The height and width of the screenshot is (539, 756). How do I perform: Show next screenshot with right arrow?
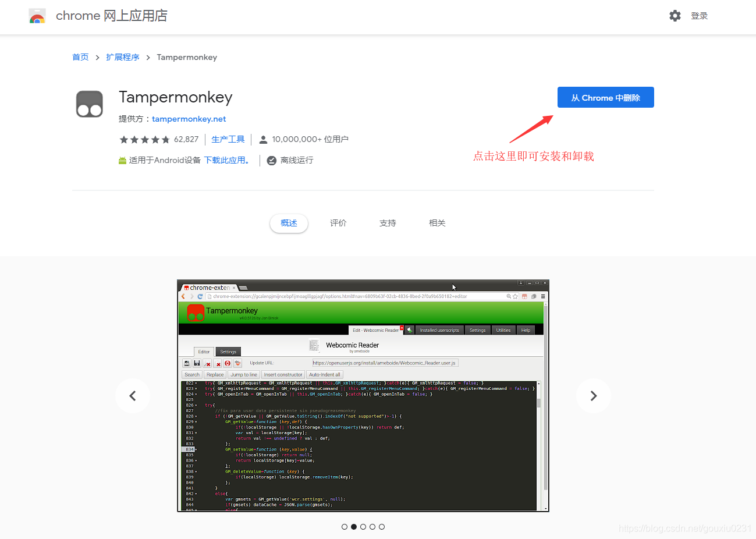(x=594, y=396)
